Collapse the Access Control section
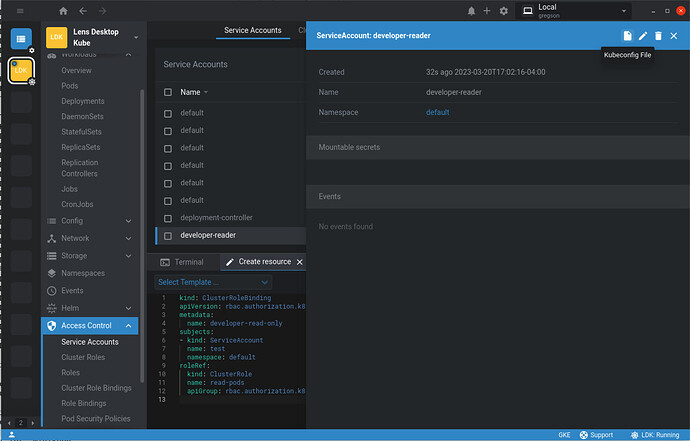The image size is (690, 441). [128, 325]
